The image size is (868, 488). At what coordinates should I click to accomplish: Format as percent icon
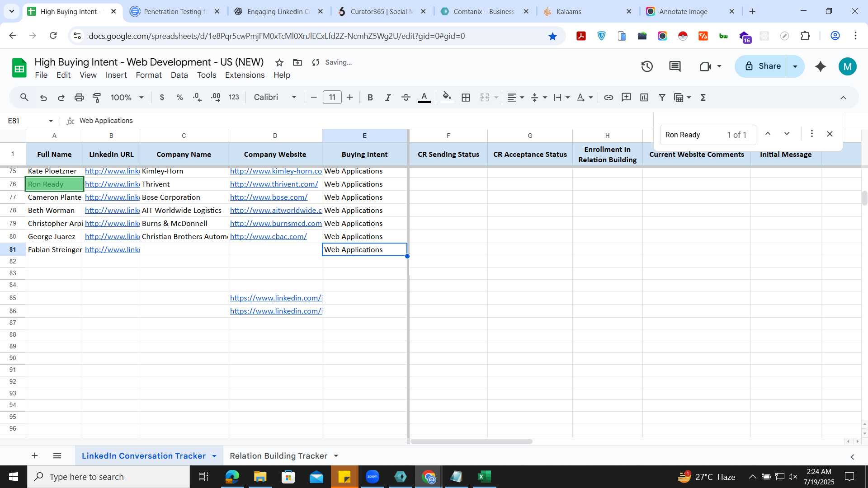pos(179,98)
